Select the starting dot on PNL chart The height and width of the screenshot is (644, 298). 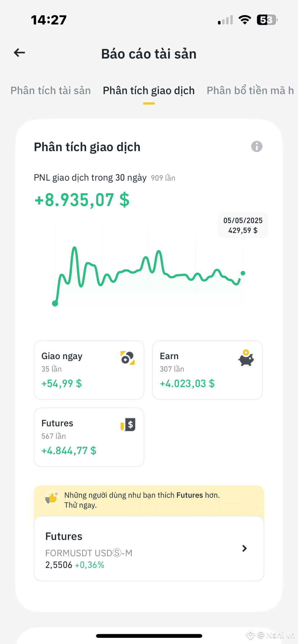point(55,303)
